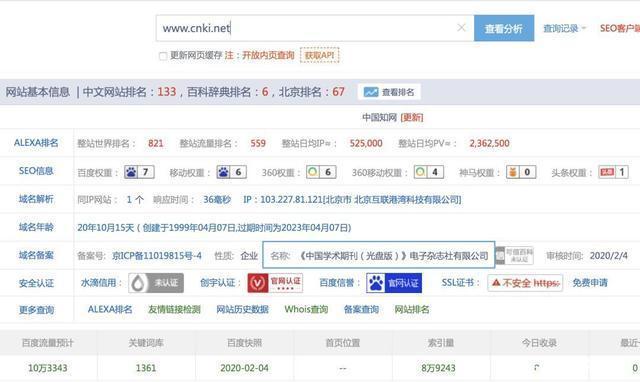
Task: Click the 关键词库 column header
Action: pos(146,343)
